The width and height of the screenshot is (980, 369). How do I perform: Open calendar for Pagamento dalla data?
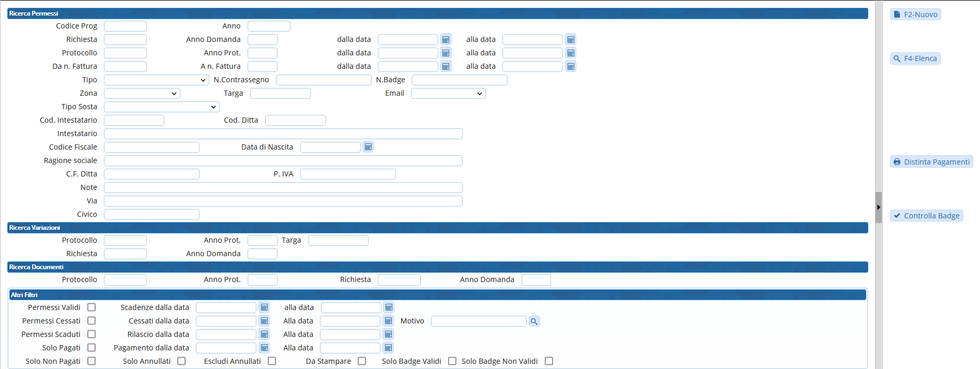264,348
